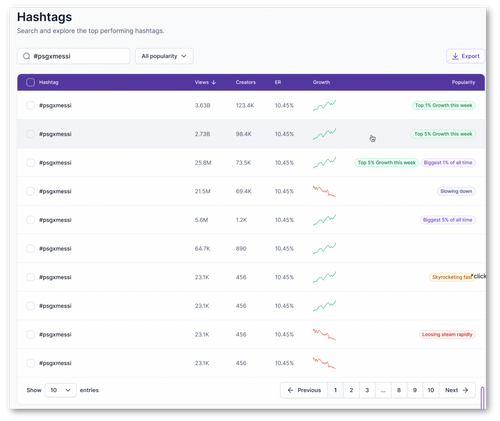This screenshot has width=500, height=421.
Task: Toggle the select-all checkbox in header
Action: coord(30,82)
